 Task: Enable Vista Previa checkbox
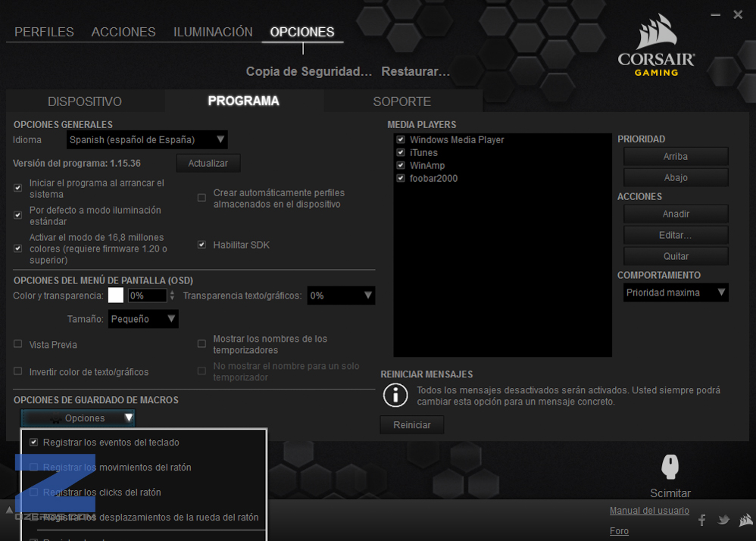[18, 344]
